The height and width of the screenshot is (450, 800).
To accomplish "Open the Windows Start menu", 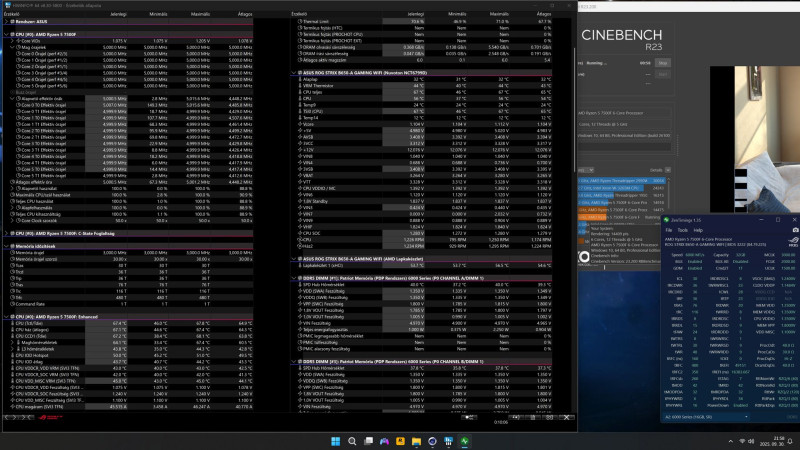I will point(335,441).
